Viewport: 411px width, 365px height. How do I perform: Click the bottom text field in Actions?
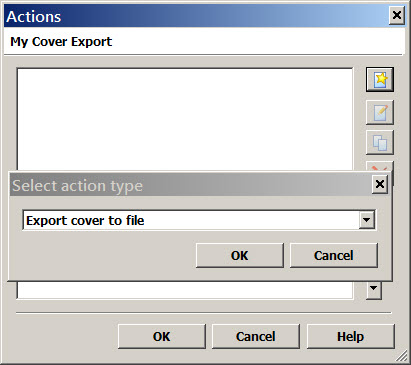[x=185, y=290]
